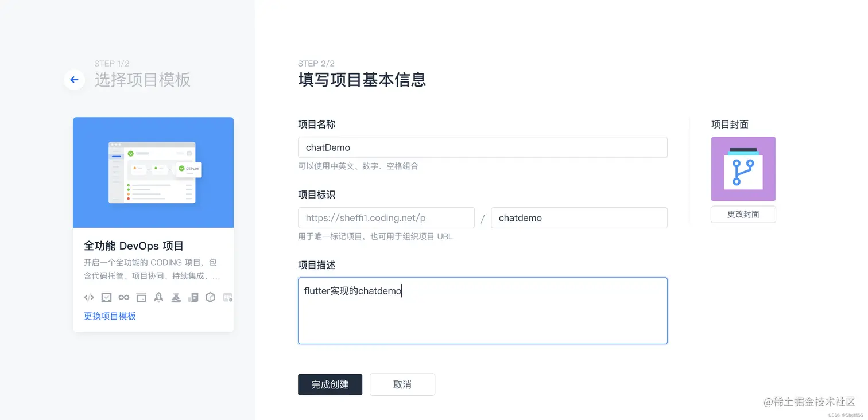Viewport: 868px width, 420px height.
Task: Select the rocket deployment icon
Action: click(158, 297)
